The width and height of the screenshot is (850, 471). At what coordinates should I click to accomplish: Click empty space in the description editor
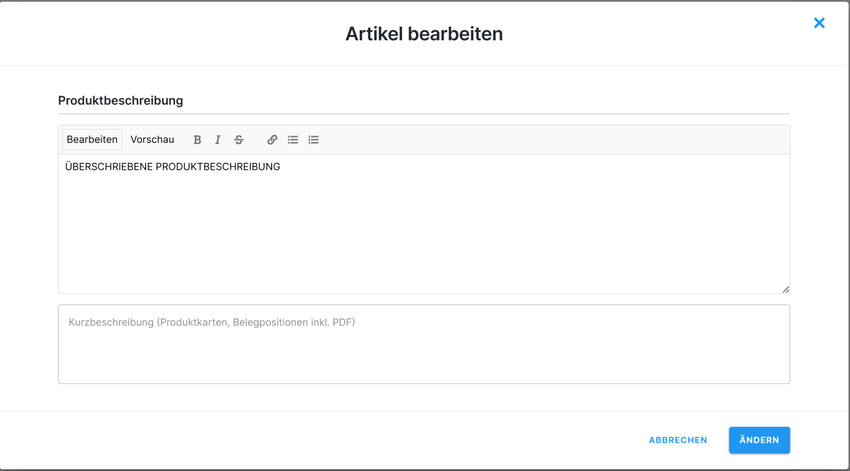[424, 235]
